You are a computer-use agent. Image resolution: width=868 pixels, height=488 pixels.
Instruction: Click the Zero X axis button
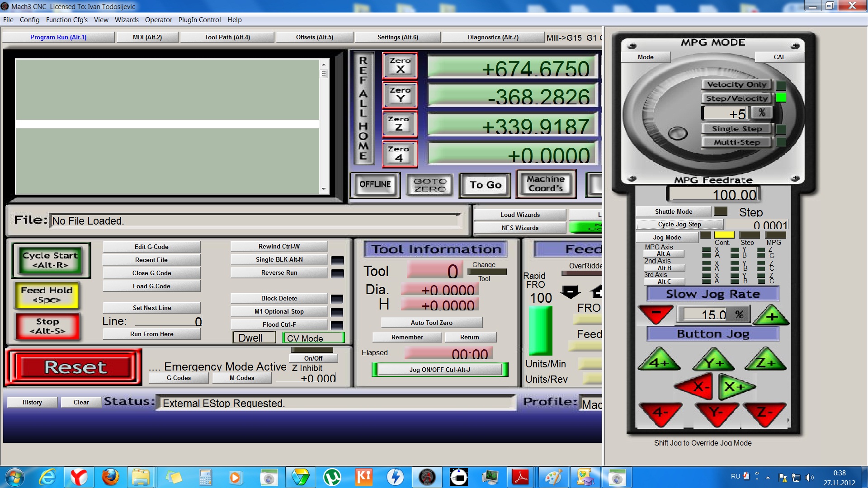point(400,66)
